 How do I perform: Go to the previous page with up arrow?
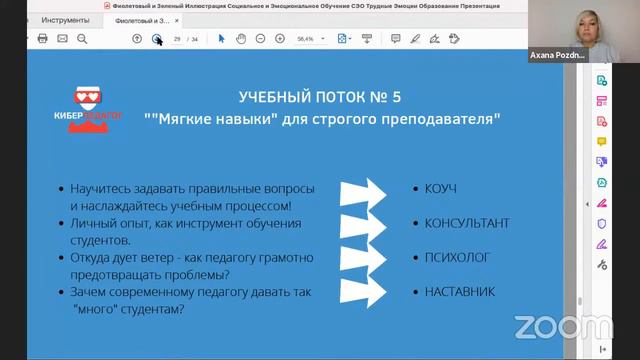click(x=137, y=39)
